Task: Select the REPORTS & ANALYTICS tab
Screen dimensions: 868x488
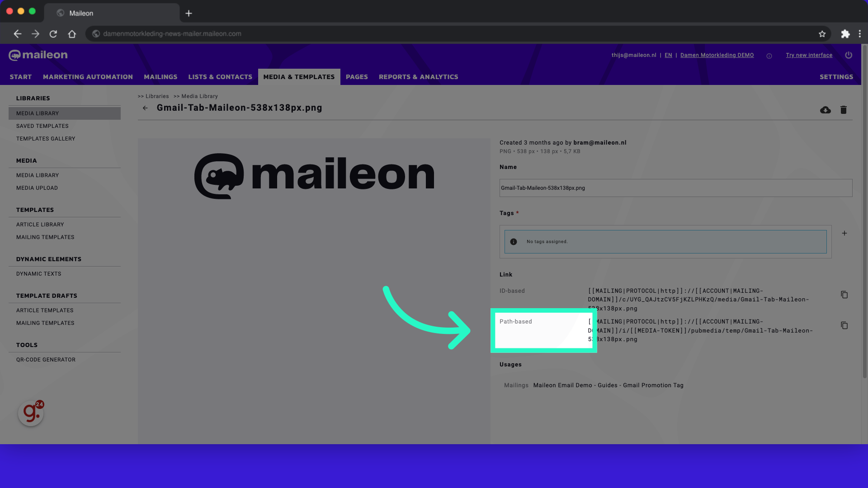Action: tap(418, 77)
